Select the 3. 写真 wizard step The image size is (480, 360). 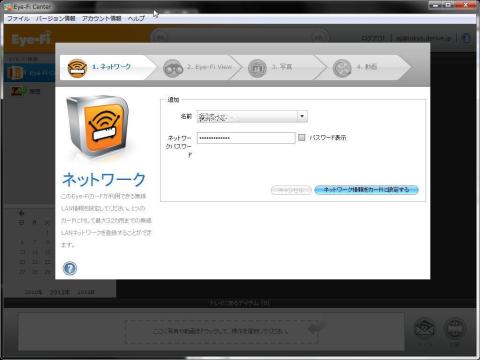tap(283, 67)
